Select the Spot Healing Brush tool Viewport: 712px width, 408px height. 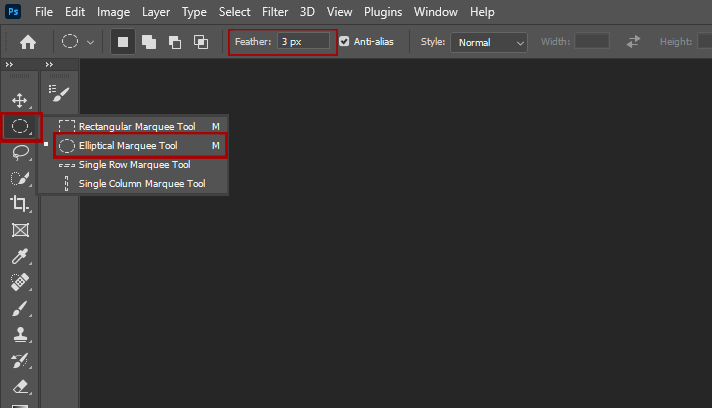coord(20,282)
